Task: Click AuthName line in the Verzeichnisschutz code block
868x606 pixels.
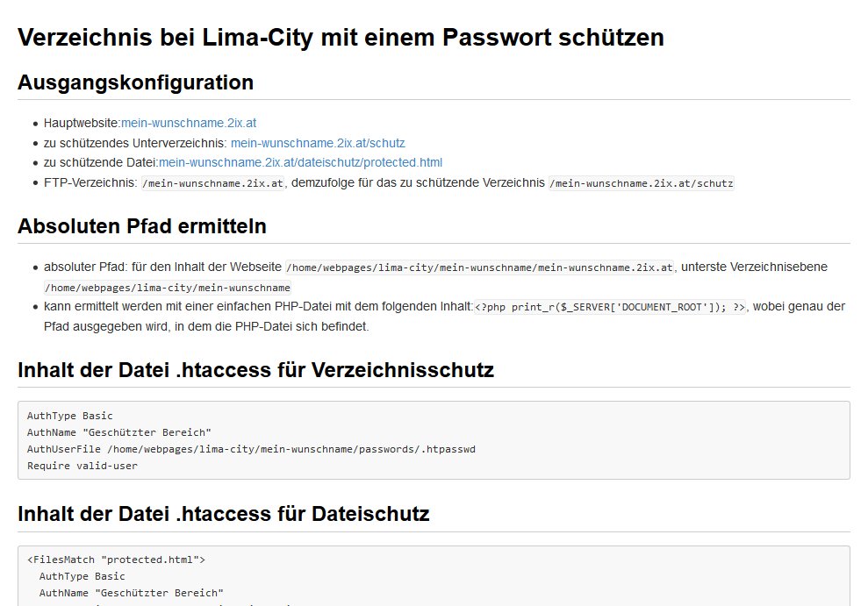Action: click(x=119, y=432)
